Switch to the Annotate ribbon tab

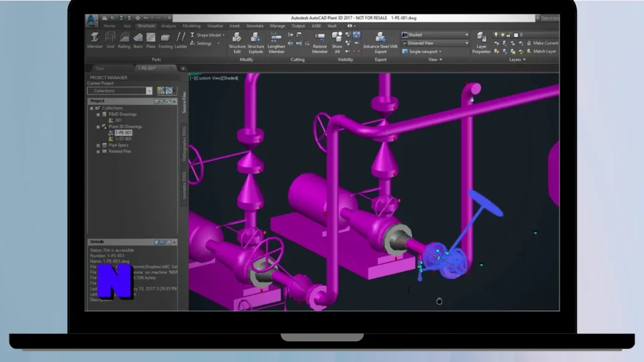tap(255, 26)
